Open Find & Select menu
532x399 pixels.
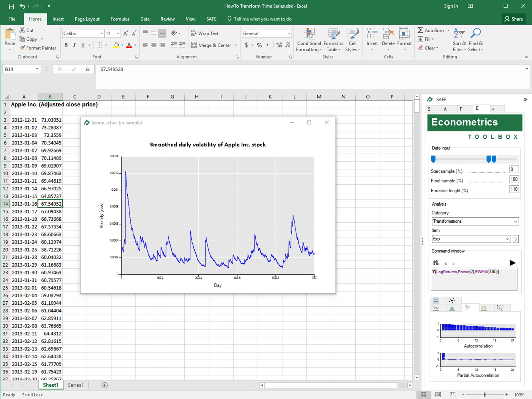476,40
